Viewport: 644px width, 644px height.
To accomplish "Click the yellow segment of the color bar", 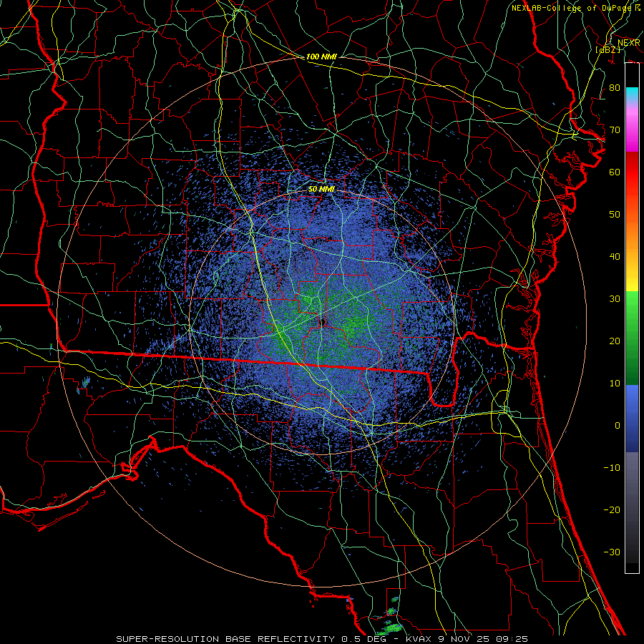I will [x=632, y=279].
